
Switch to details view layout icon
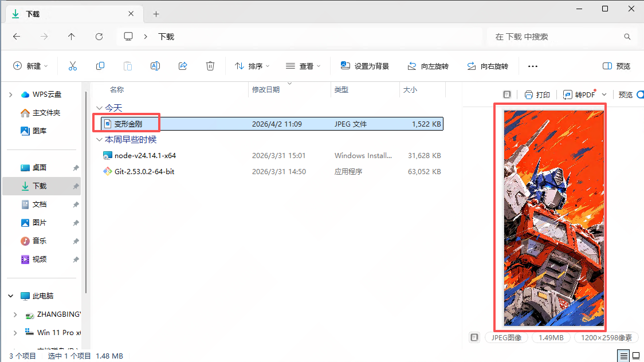pyautogui.click(x=623, y=356)
